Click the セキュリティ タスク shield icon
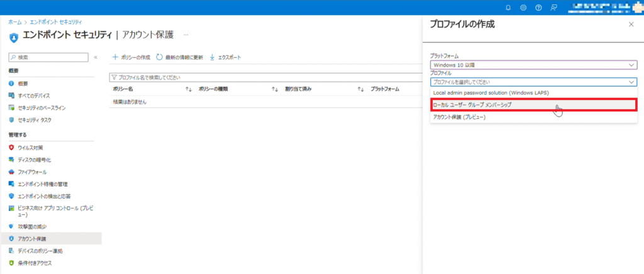 (11, 120)
